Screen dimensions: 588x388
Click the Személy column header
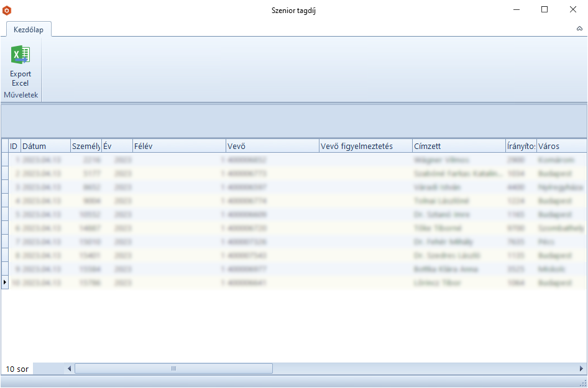pyautogui.click(x=86, y=147)
